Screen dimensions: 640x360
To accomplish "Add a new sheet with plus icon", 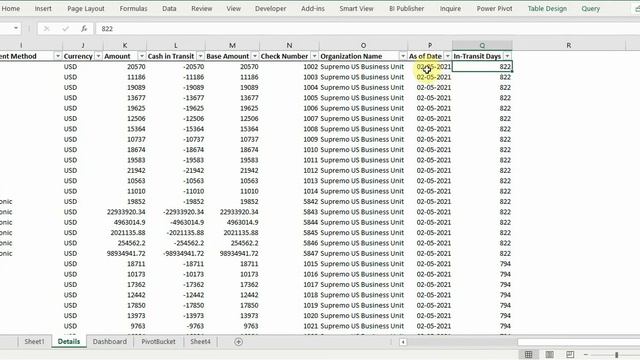I will [238, 342].
